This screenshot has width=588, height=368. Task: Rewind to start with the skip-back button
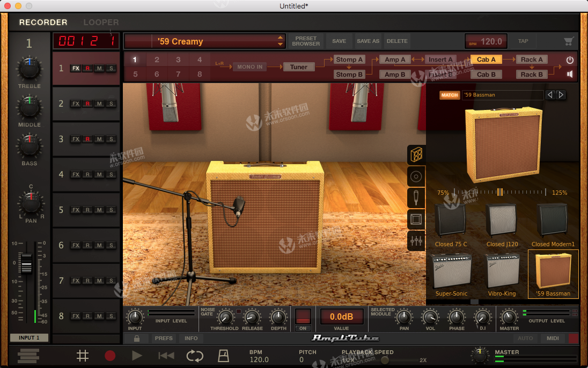tap(166, 356)
